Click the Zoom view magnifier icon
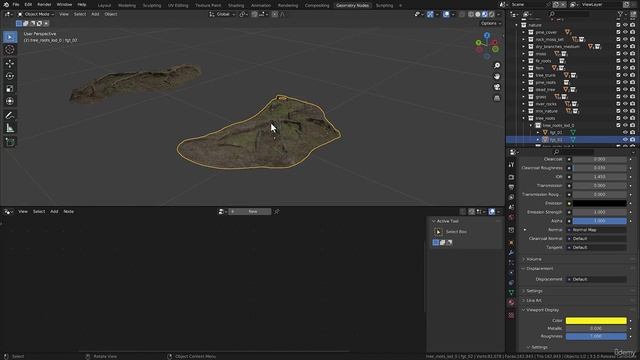The width and height of the screenshot is (640, 360). point(497,66)
